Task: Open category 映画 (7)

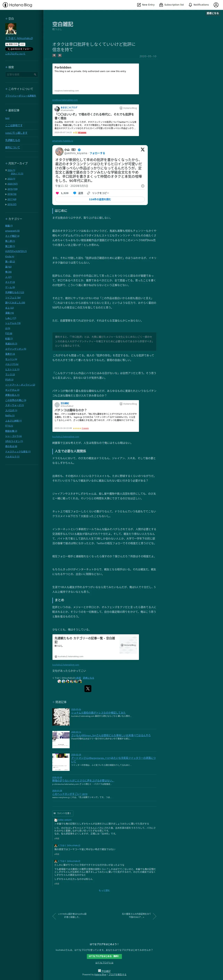Action: [9, 226]
